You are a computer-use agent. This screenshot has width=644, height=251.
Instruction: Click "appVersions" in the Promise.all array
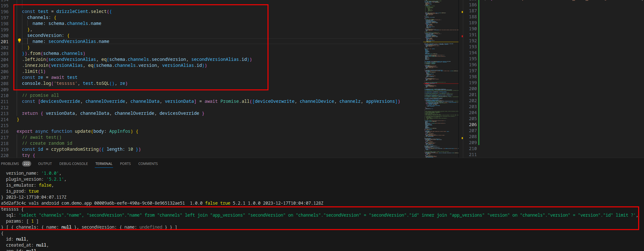point(380,101)
